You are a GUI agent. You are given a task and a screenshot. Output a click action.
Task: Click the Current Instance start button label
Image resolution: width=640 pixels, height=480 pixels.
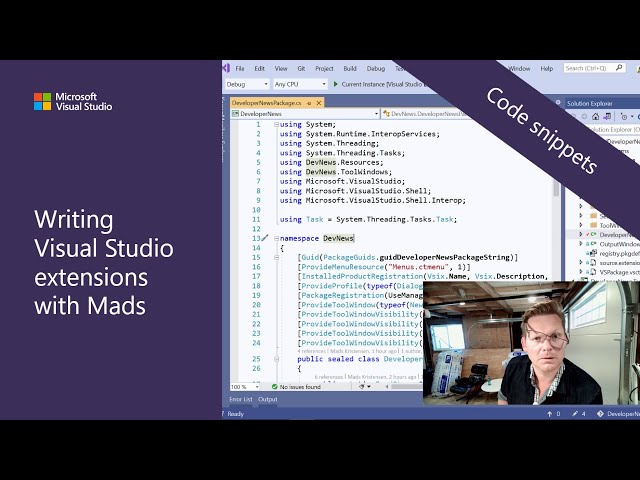382,84
